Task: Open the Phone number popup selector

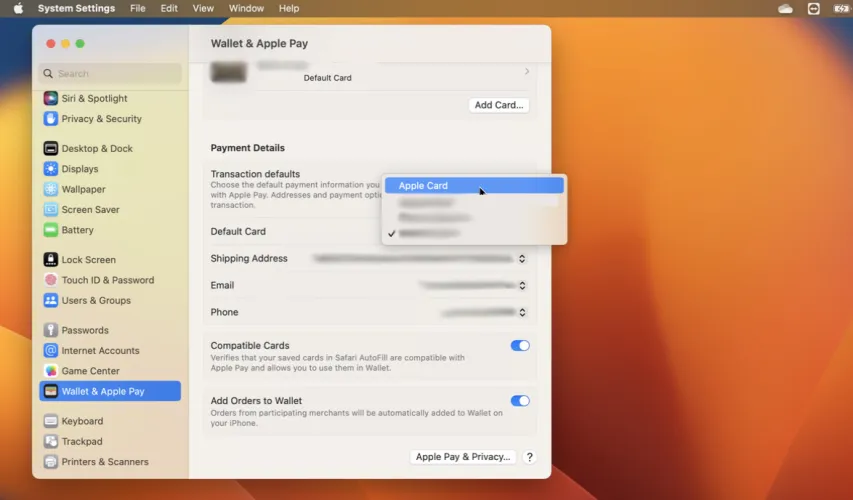Action: coord(521,313)
